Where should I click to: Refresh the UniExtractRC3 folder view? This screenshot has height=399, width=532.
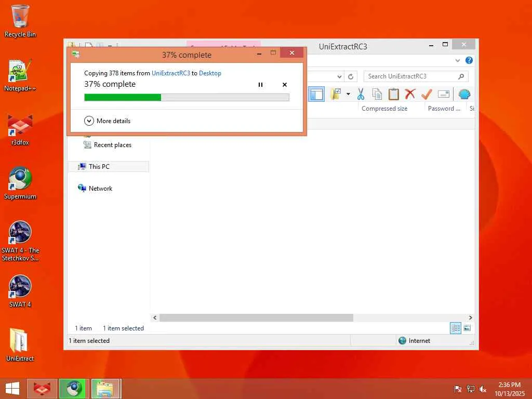point(351,77)
